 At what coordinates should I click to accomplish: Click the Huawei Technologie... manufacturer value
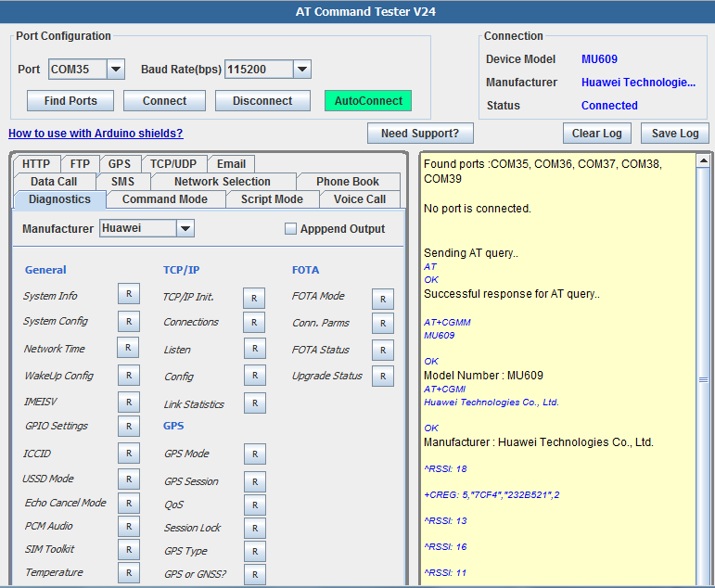(x=638, y=83)
